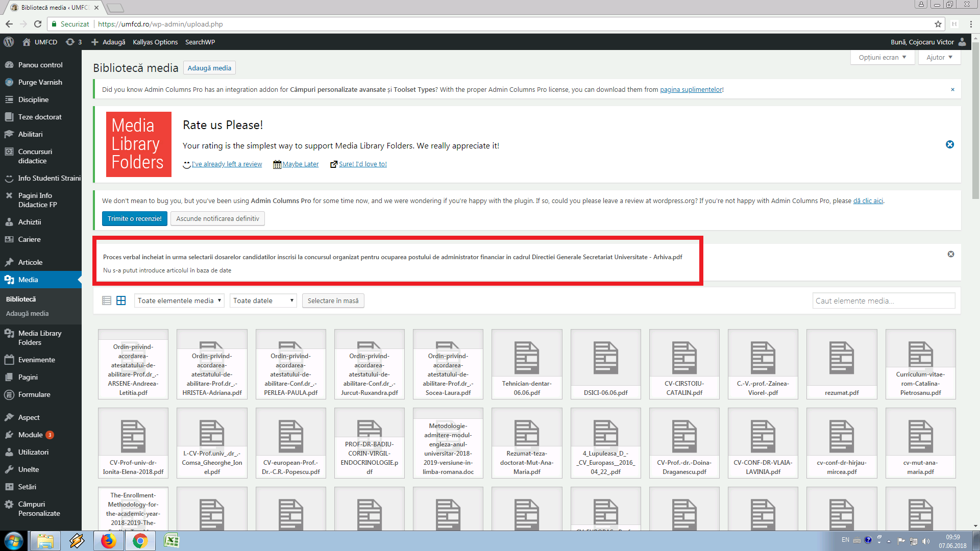Image resolution: width=980 pixels, height=551 pixels.
Task: Click the Maybe Later link
Action: pos(300,164)
